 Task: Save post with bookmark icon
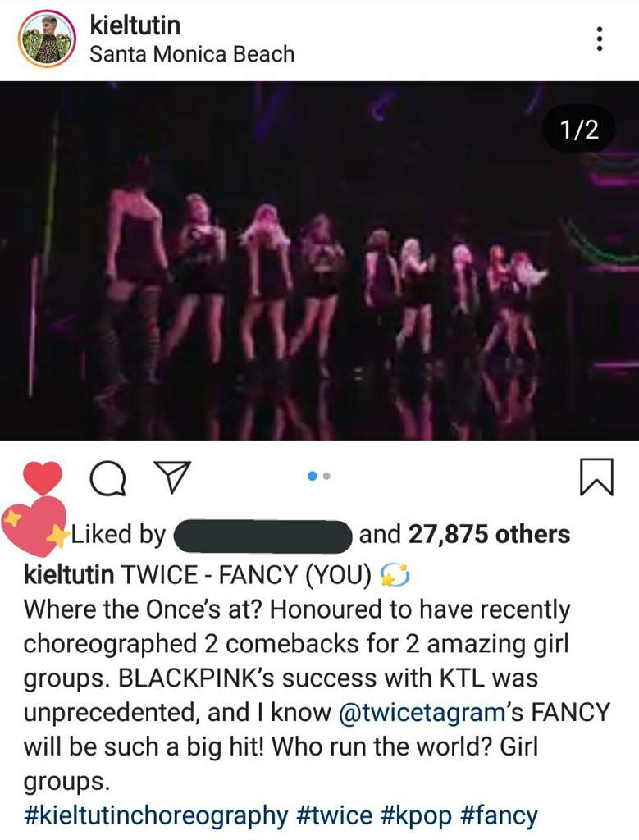pyautogui.click(x=596, y=477)
